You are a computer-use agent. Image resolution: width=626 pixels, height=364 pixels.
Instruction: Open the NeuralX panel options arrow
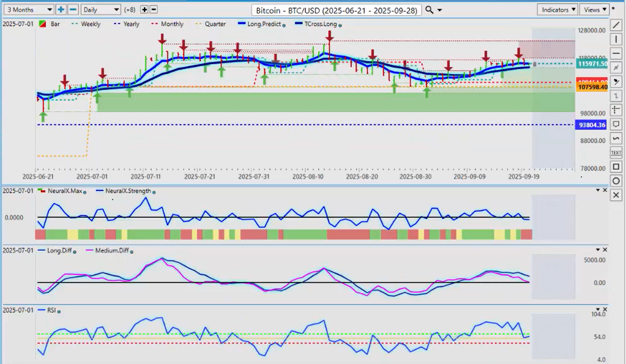pyautogui.click(x=598, y=190)
